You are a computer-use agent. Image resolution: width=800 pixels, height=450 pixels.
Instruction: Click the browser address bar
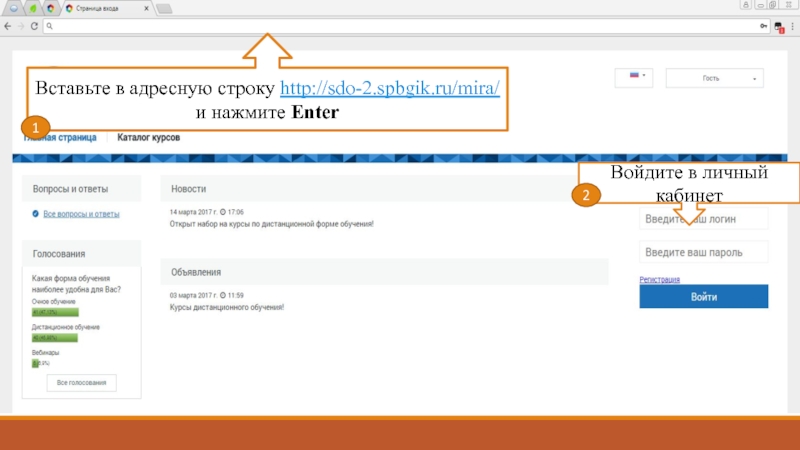tap(400, 27)
